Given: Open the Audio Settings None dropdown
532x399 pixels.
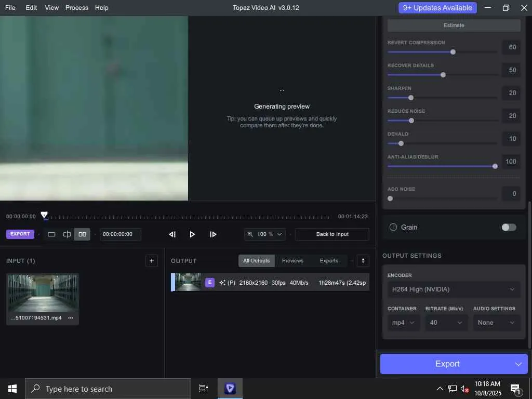Looking at the screenshot, I should click(x=496, y=323).
